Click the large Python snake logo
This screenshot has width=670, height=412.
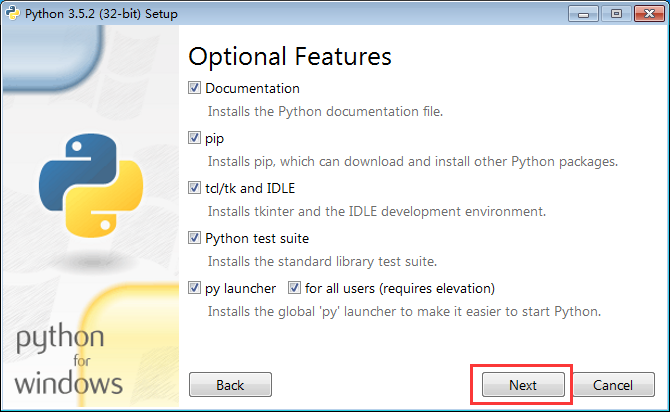pyautogui.click(x=91, y=185)
